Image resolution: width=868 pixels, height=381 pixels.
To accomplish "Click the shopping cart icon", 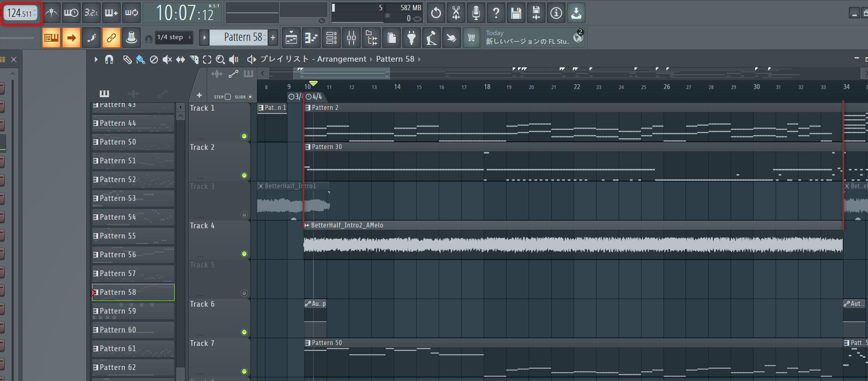I will [x=471, y=38].
